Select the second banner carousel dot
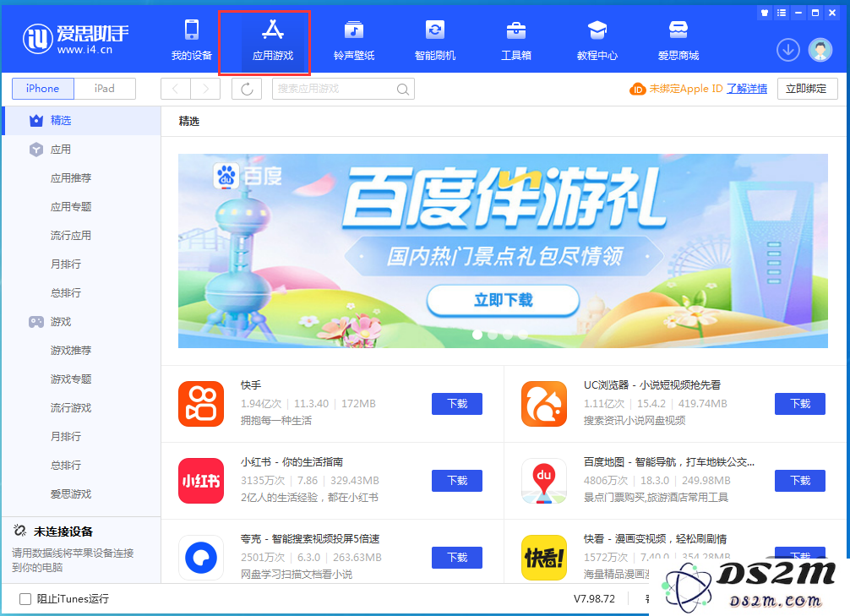 [493, 335]
